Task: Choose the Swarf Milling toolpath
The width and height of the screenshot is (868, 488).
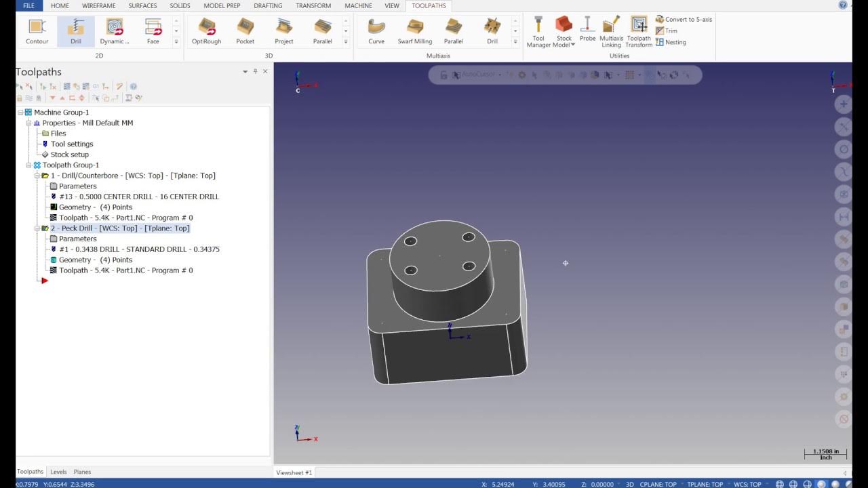Action: pyautogui.click(x=415, y=31)
